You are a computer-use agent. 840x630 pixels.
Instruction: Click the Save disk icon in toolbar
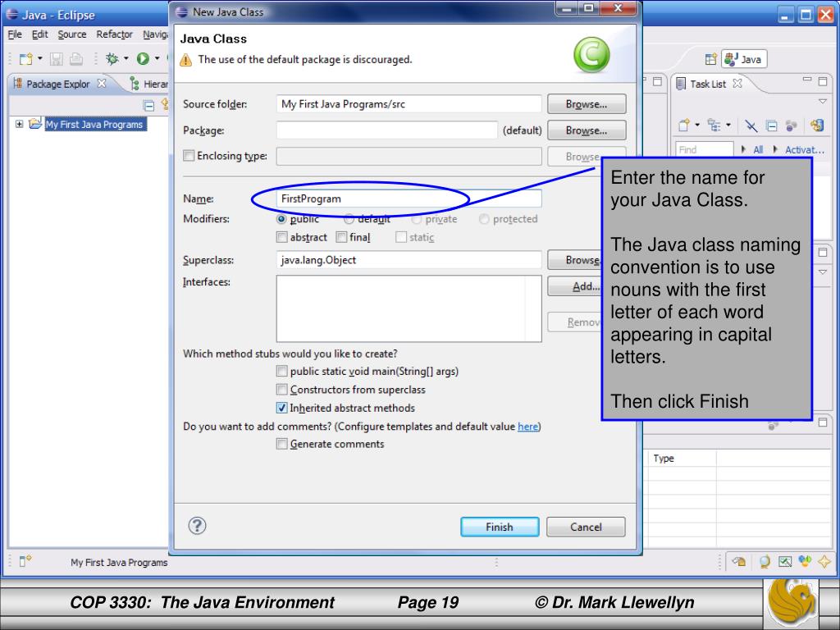[x=57, y=58]
